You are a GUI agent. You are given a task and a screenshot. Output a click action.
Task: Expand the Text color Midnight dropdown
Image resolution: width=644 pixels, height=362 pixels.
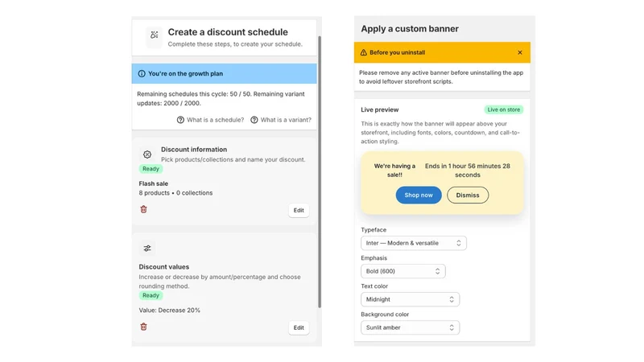(410, 299)
